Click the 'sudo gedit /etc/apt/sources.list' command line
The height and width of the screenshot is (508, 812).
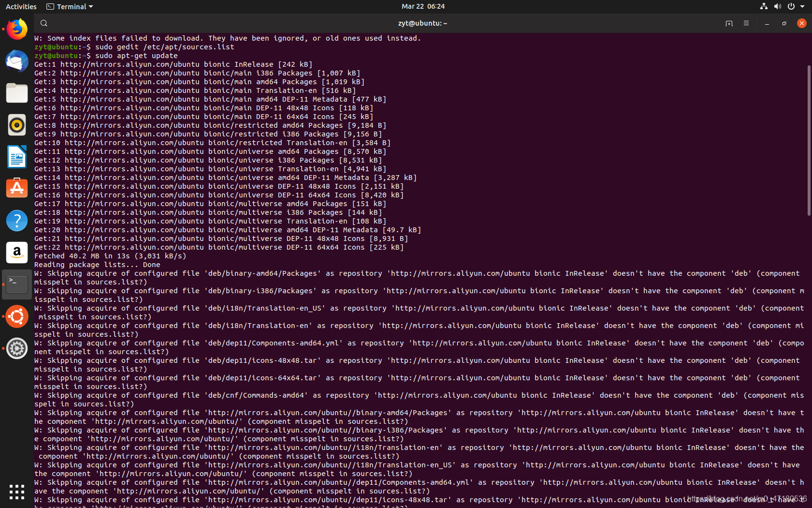pos(134,47)
